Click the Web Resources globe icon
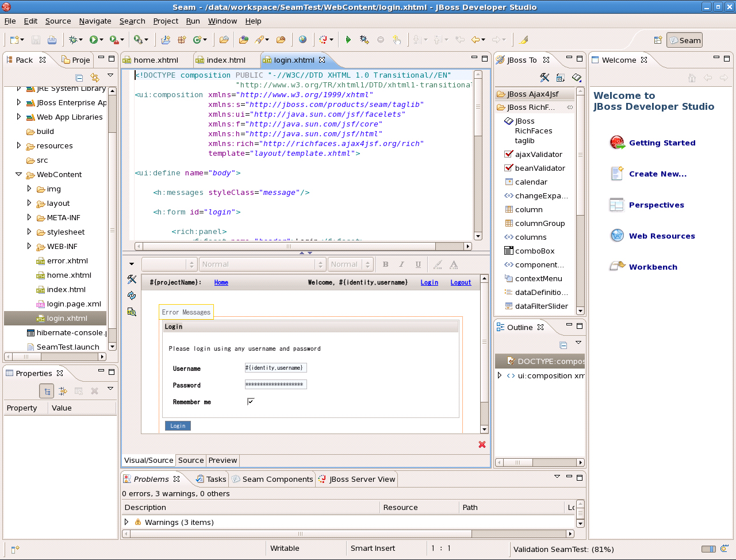 point(617,236)
